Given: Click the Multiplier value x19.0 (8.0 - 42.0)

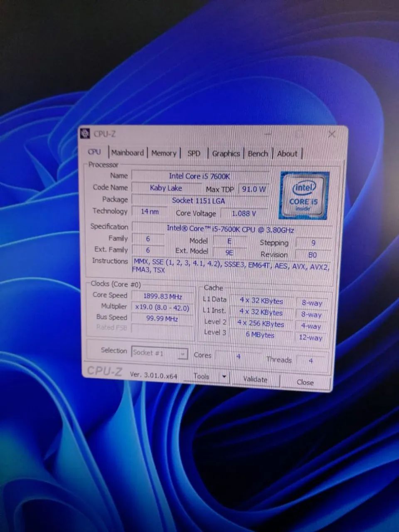Looking at the screenshot, I should click(x=162, y=308).
